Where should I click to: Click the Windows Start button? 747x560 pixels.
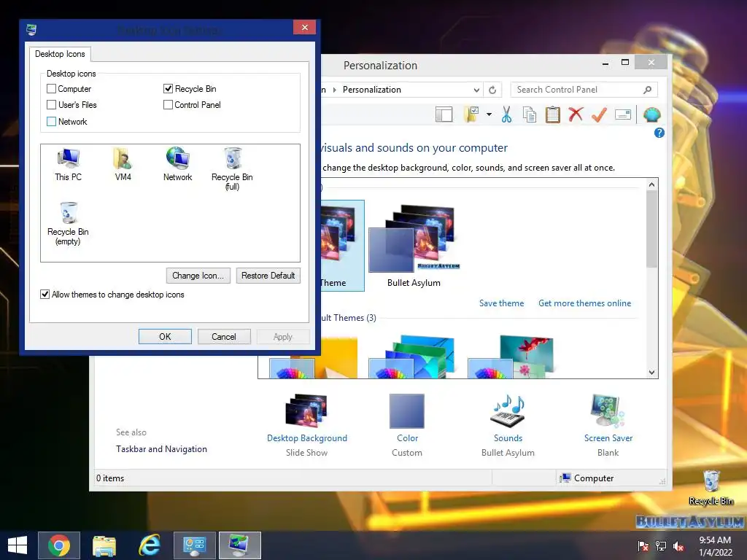[x=18, y=545]
